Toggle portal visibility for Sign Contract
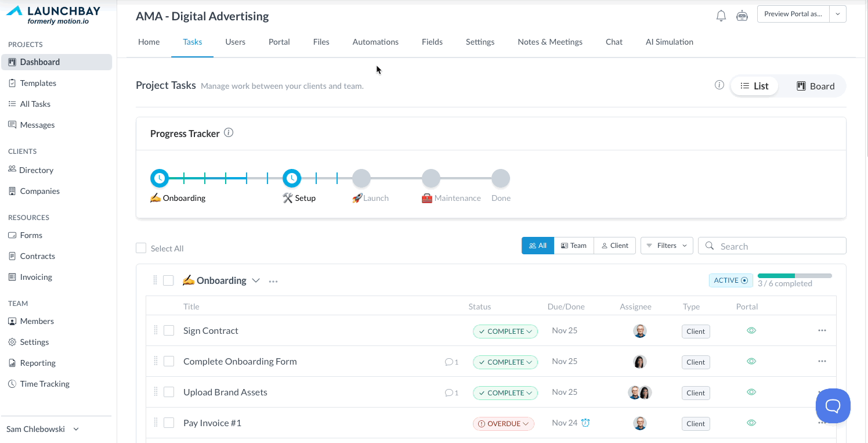868x443 pixels. (x=751, y=330)
